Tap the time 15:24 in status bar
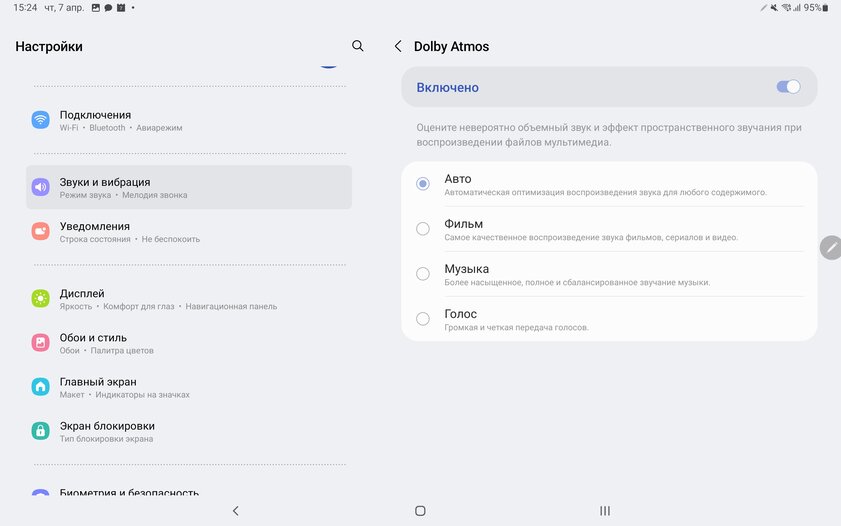The image size is (841, 526). pos(25,8)
